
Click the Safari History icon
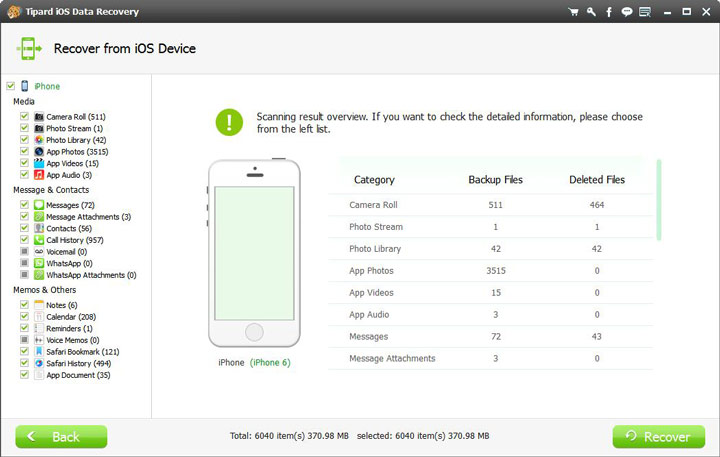coord(39,363)
